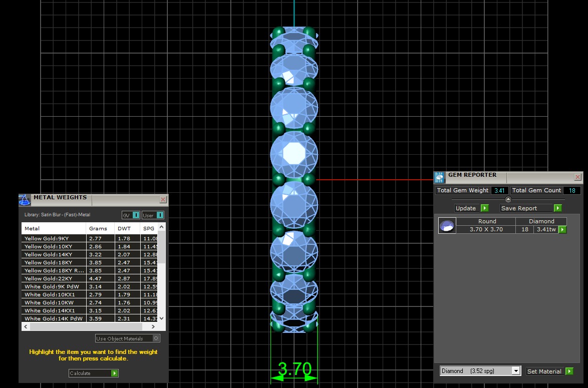
Task: Click the Round shape cell in Gem Reporter
Action: click(487, 221)
